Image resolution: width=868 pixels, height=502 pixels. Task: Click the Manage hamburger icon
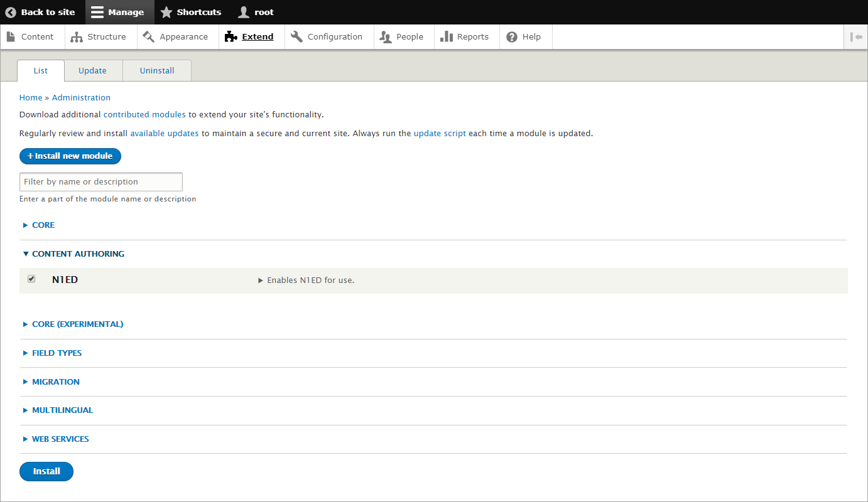(97, 13)
